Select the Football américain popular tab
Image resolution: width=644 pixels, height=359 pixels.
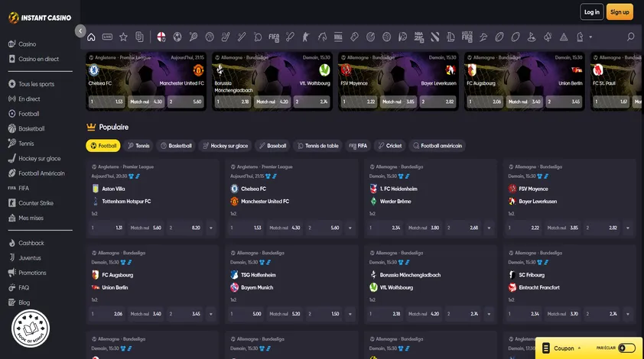pos(437,146)
